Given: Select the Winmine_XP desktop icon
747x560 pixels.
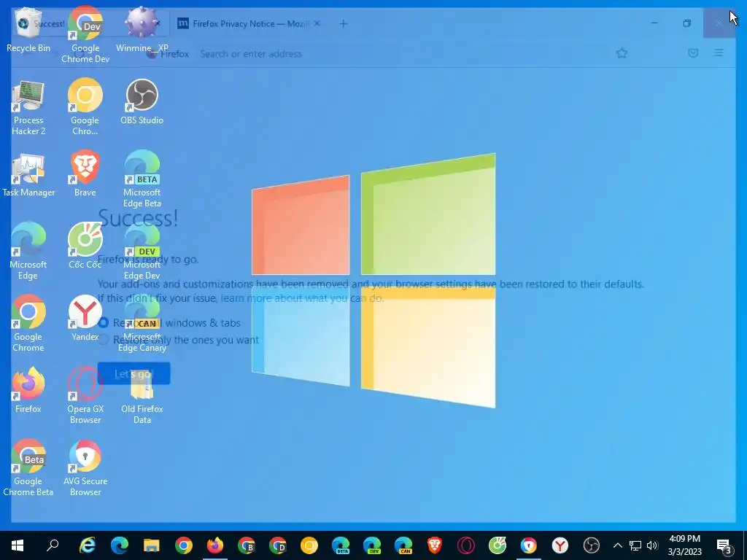Looking at the screenshot, I should pos(142,29).
